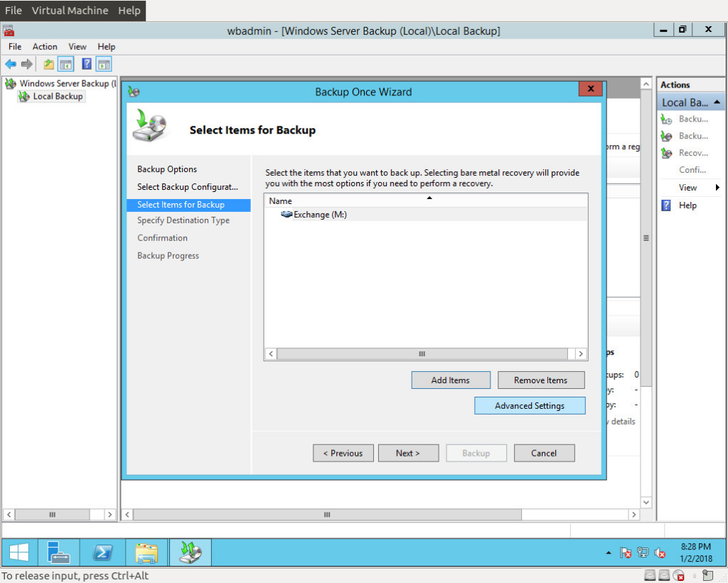Screen dimensions: 728x583
Task: Click the items list horizontal scrollbar
Action: tap(426, 353)
